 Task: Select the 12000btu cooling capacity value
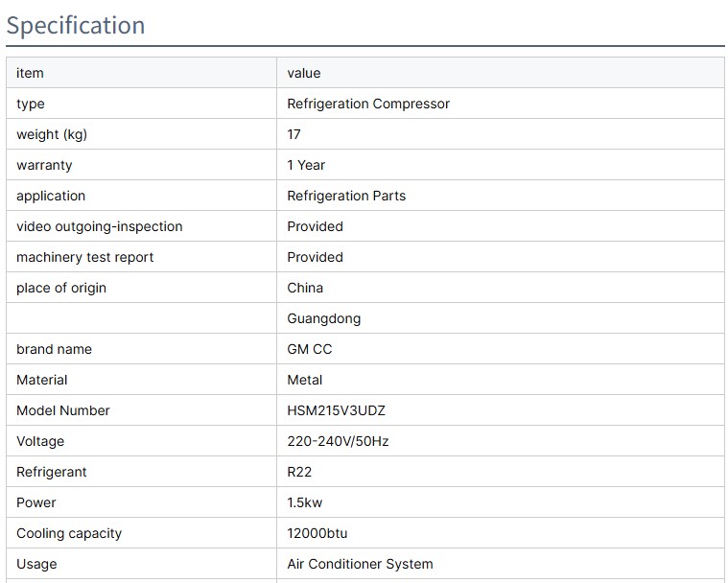tap(317, 533)
